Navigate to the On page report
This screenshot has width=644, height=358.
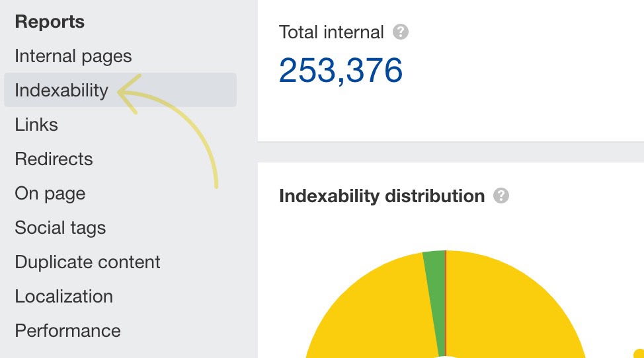50,194
